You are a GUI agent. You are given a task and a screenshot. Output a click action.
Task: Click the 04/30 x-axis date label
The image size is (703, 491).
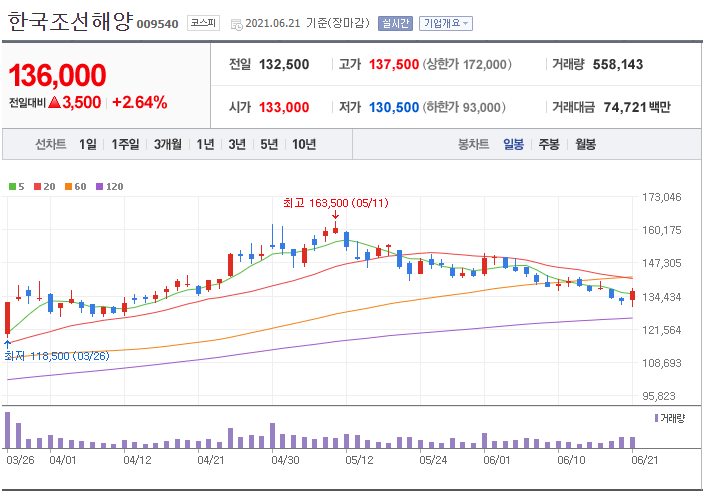point(285,460)
